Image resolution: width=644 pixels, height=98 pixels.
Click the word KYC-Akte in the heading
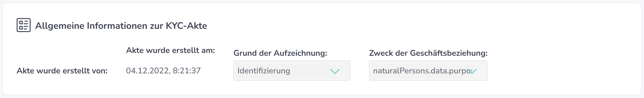point(187,26)
